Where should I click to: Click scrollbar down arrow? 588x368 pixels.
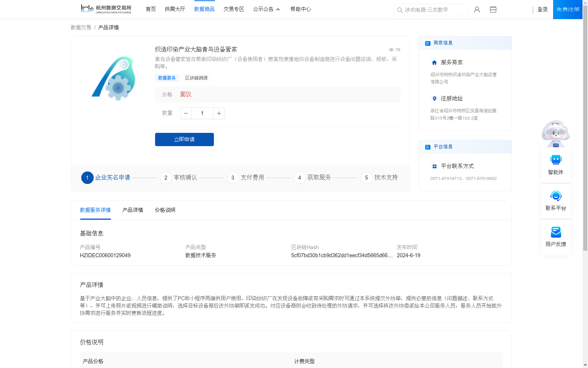coord(585,365)
